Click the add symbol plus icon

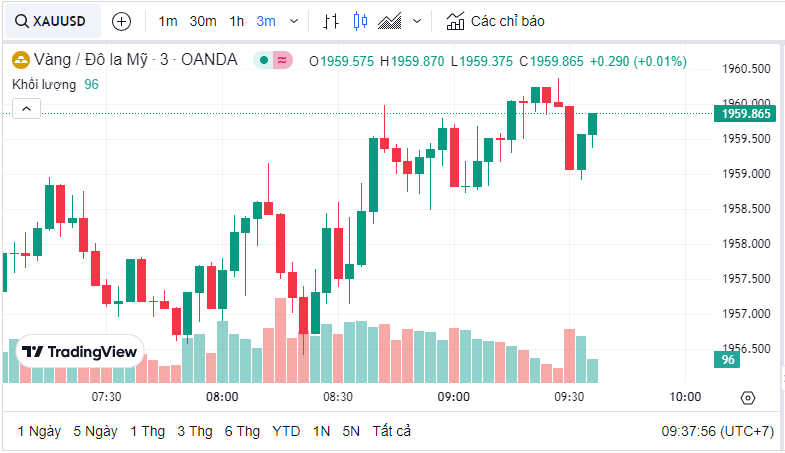tap(121, 21)
